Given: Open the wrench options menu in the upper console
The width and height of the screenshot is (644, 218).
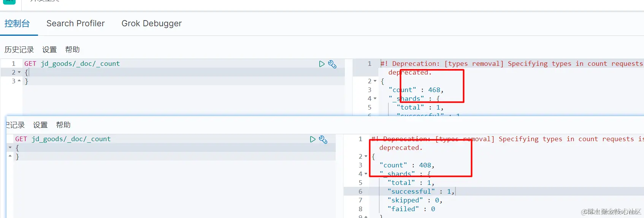Looking at the screenshot, I should (332, 64).
